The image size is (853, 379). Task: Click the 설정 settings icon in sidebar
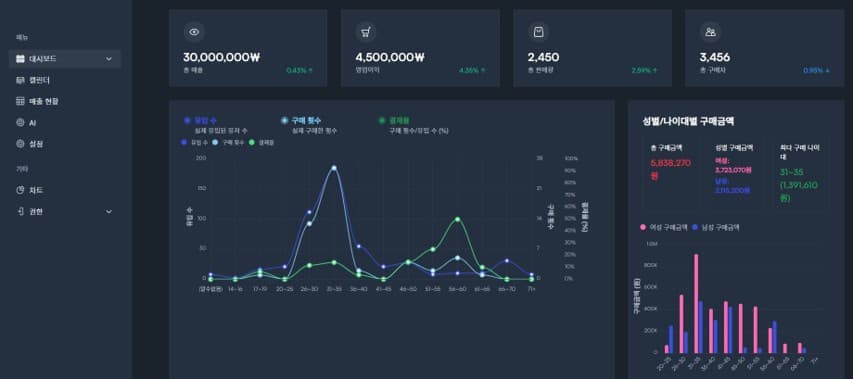[20, 144]
